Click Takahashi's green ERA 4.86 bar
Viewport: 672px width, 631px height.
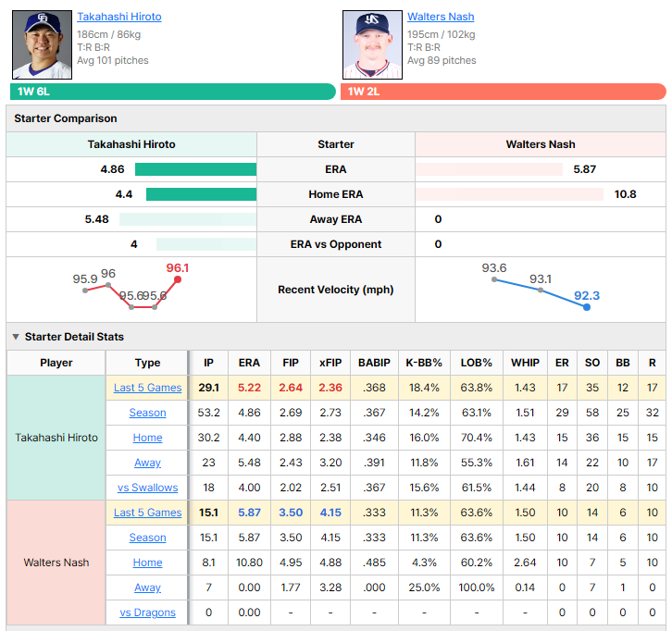(x=195, y=169)
